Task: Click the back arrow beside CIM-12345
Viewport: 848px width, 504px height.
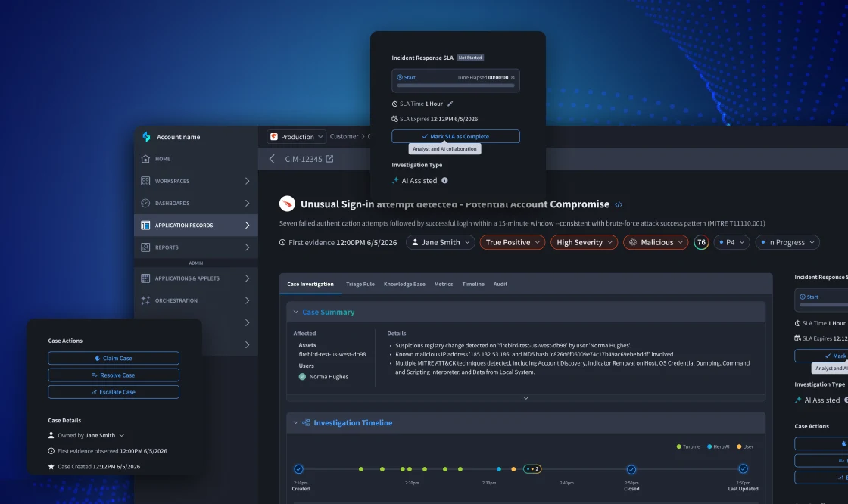Action: tap(272, 159)
